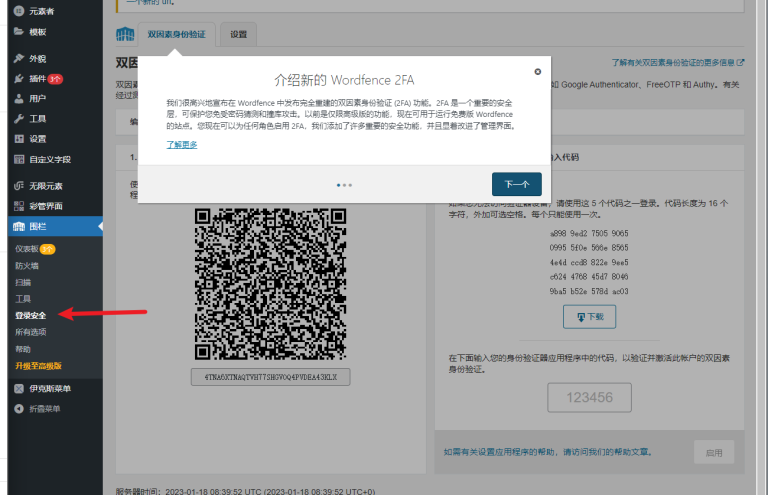This screenshot has width=768, height=495.
Task: Close the Wordfence 2FA introduction popup
Action: [537, 71]
